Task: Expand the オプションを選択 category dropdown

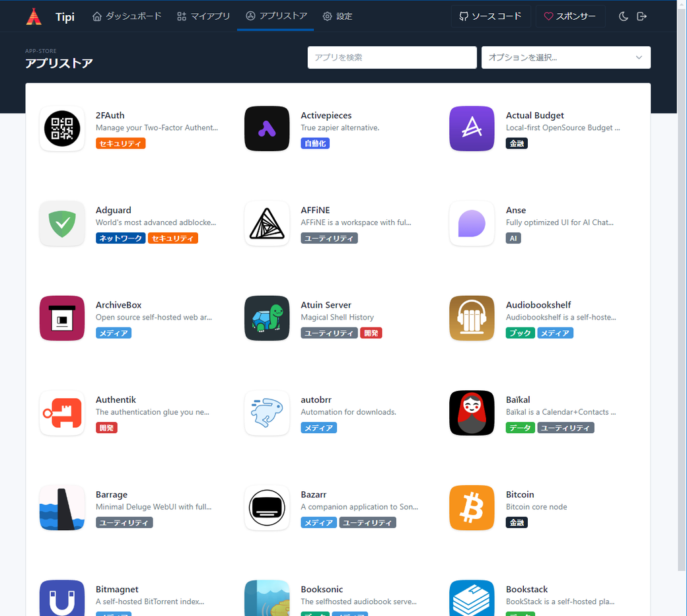Action: (x=565, y=57)
